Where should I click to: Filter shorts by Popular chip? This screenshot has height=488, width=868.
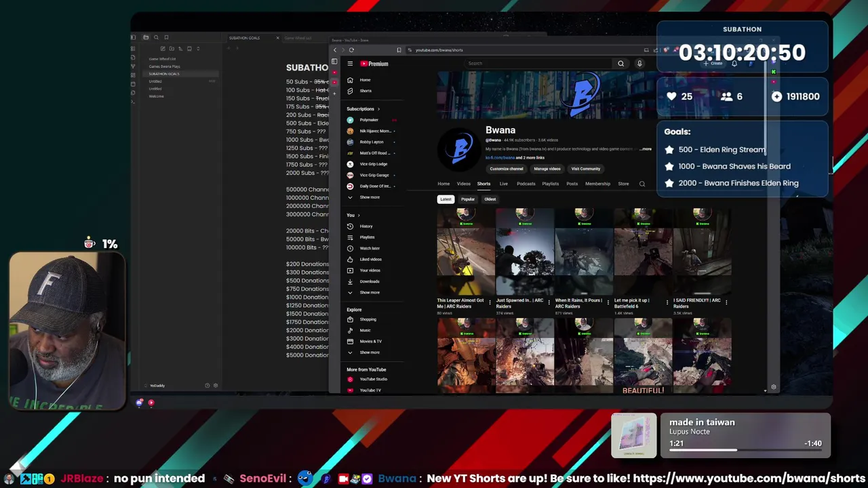pyautogui.click(x=468, y=199)
